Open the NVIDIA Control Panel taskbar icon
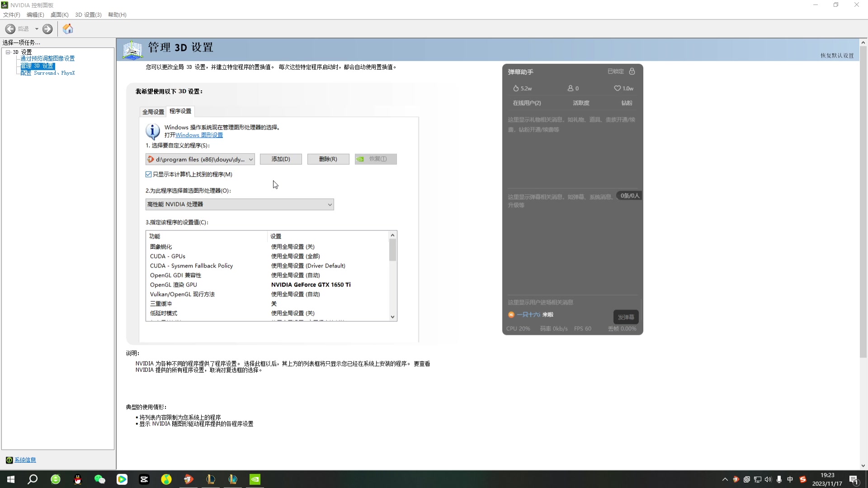Screen dimensions: 868x488 [255, 479]
